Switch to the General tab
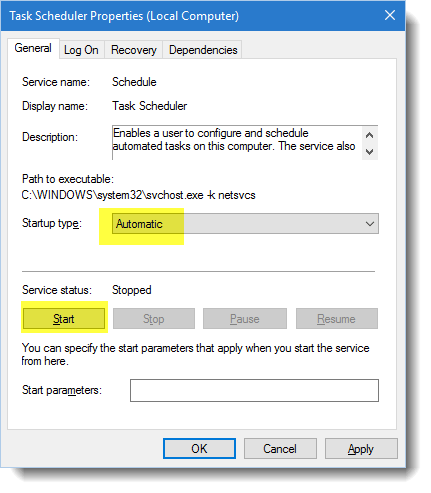This screenshot has width=431, height=493. pyautogui.click(x=33, y=48)
